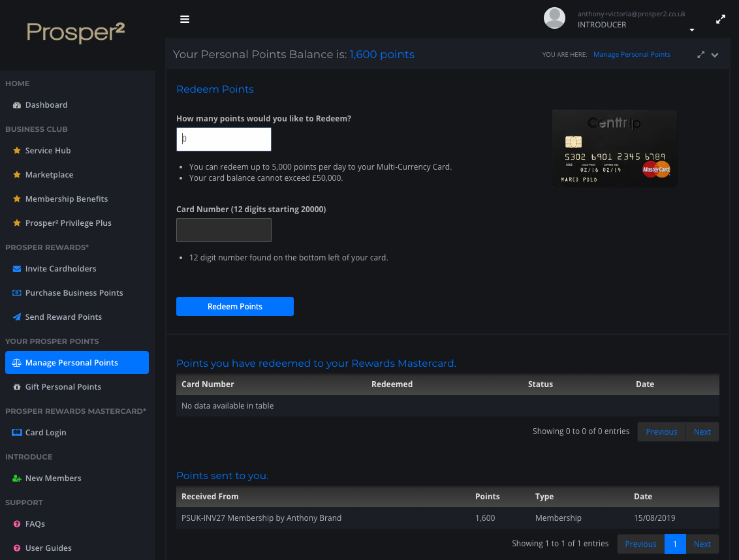
Task: Click the Service Hub star icon
Action: click(x=17, y=150)
